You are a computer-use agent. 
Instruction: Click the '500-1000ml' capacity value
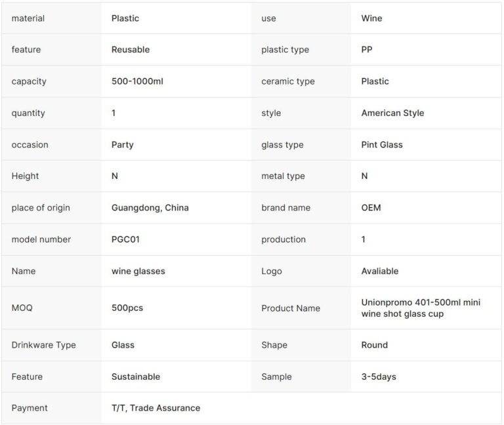pos(137,81)
